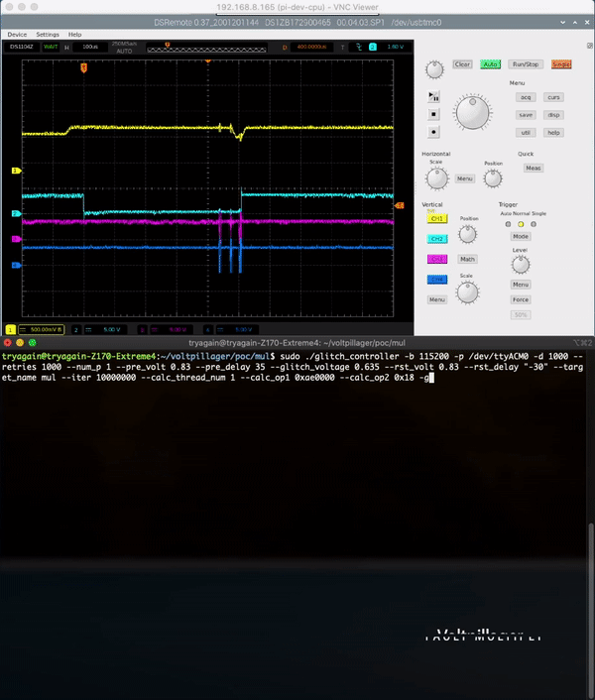The image size is (595, 700).
Task: Open the save menu
Action: [526, 115]
